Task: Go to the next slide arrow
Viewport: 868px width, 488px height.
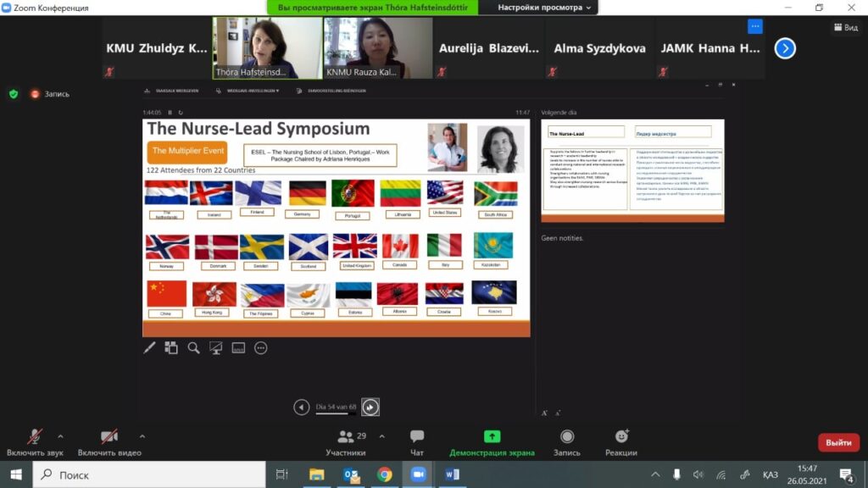Action: 370,408
